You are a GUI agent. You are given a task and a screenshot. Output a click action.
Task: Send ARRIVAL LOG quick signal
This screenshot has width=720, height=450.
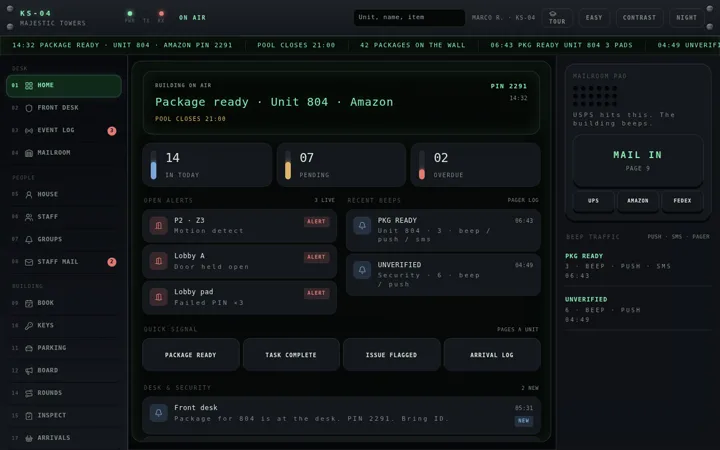(x=492, y=355)
